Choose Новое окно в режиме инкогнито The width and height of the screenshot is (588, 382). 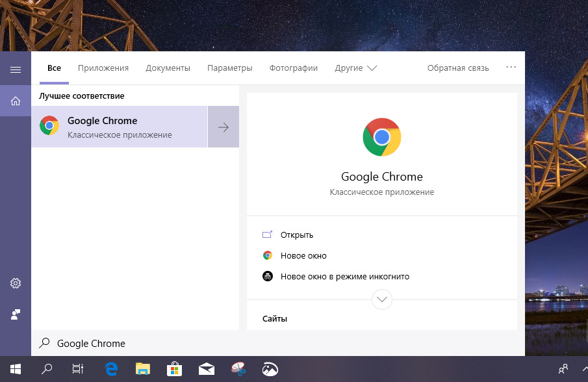coord(345,277)
